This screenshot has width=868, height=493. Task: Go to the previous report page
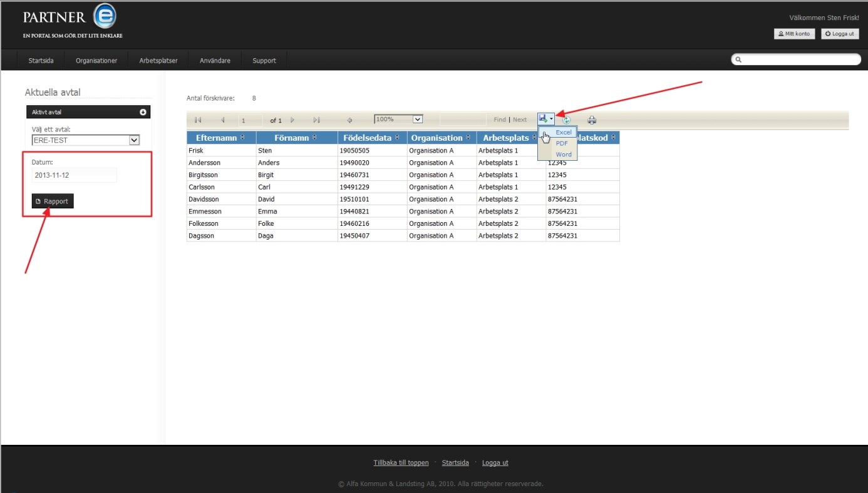click(222, 120)
